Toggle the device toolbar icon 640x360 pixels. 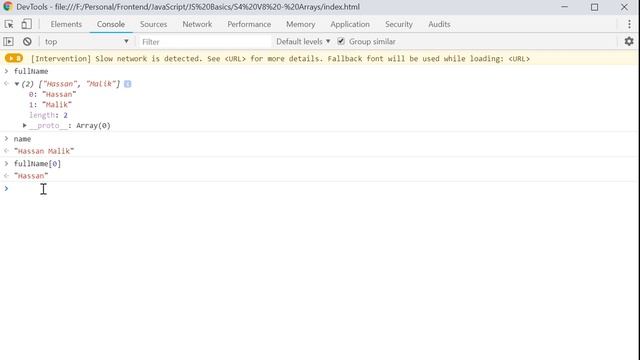tap(27, 24)
